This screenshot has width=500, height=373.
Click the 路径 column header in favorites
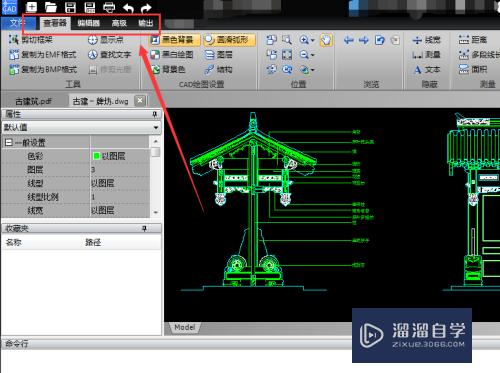pyautogui.click(x=93, y=242)
